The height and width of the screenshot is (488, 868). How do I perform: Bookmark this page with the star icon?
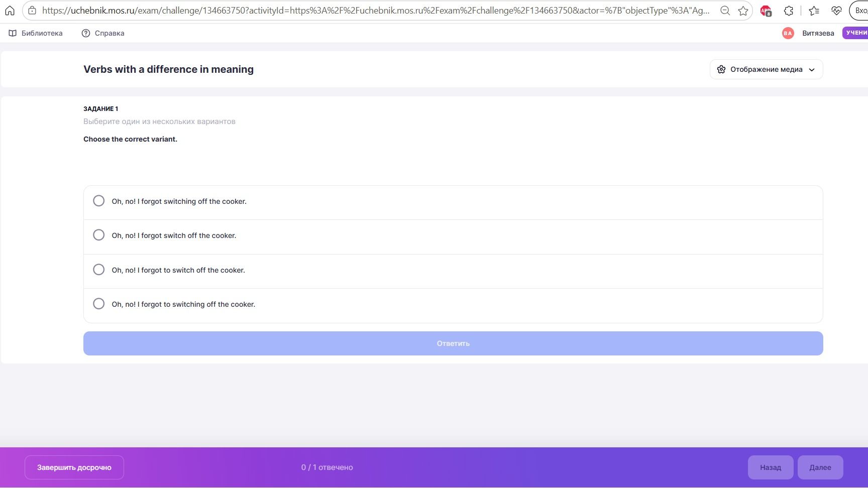tap(743, 11)
